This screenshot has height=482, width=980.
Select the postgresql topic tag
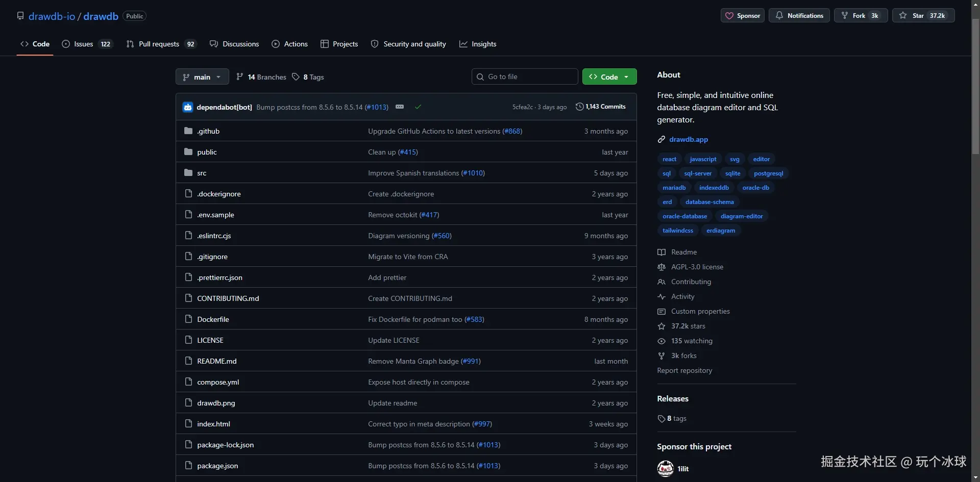(x=768, y=173)
